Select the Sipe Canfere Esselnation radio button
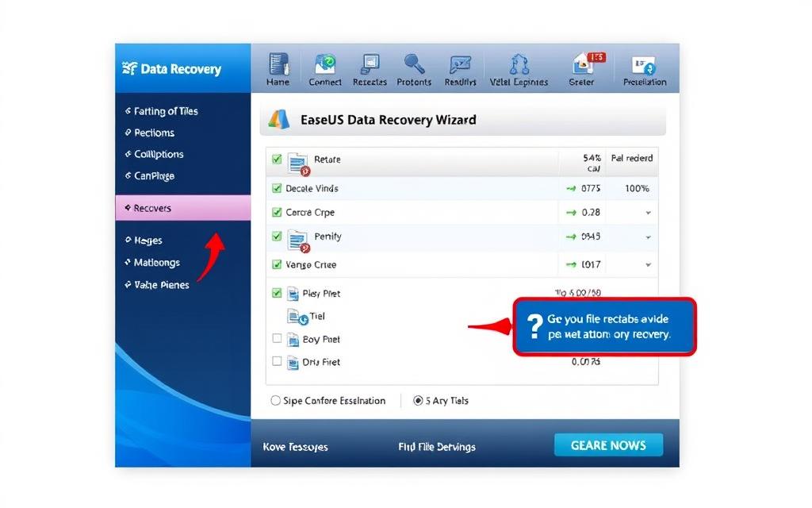812x508 pixels. [275, 401]
